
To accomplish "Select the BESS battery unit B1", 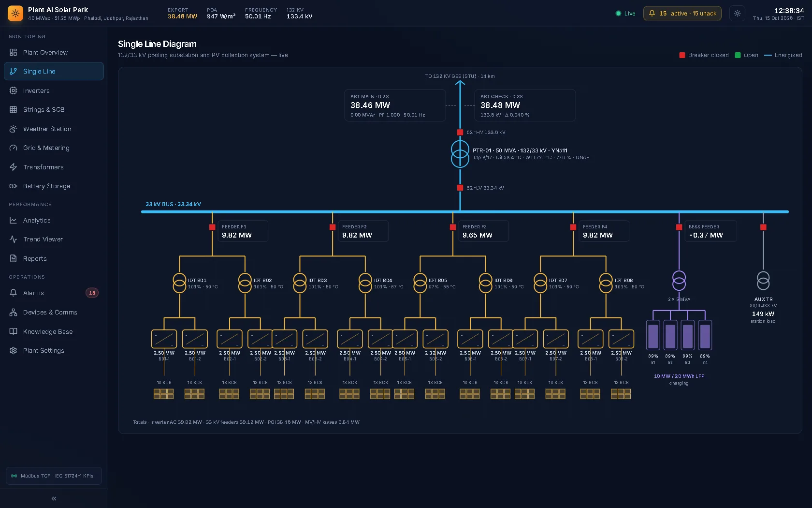I will [x=653, y=335].
